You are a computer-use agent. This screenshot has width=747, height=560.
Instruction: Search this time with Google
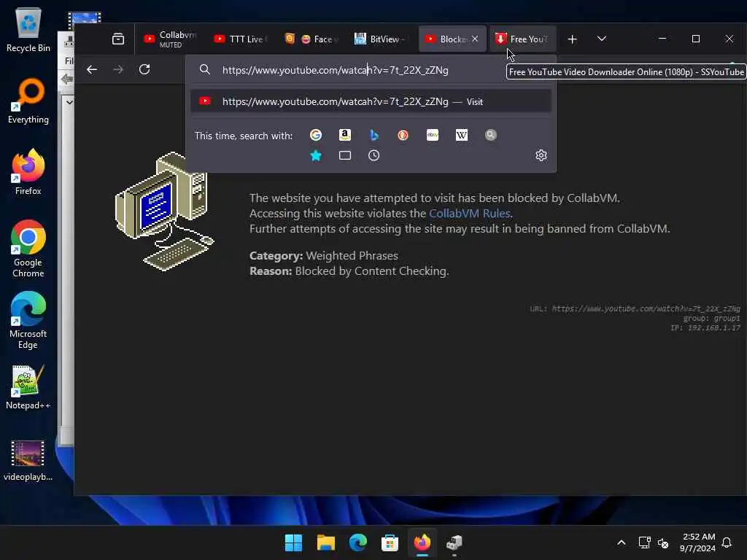click(315, 135)
